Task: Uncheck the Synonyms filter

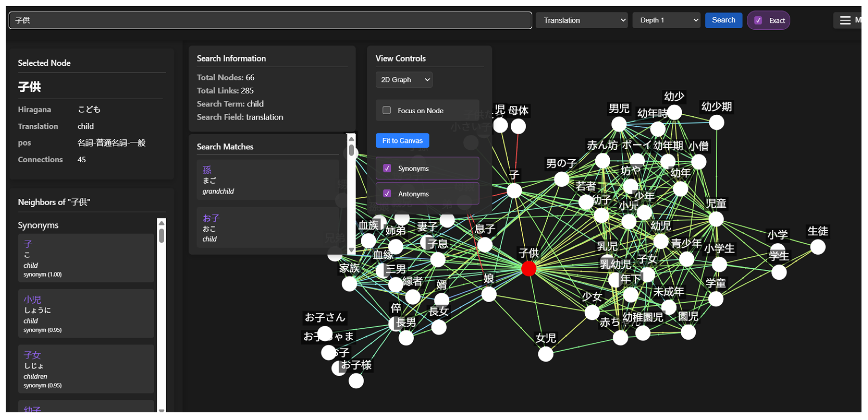Action: pos(387,168)
